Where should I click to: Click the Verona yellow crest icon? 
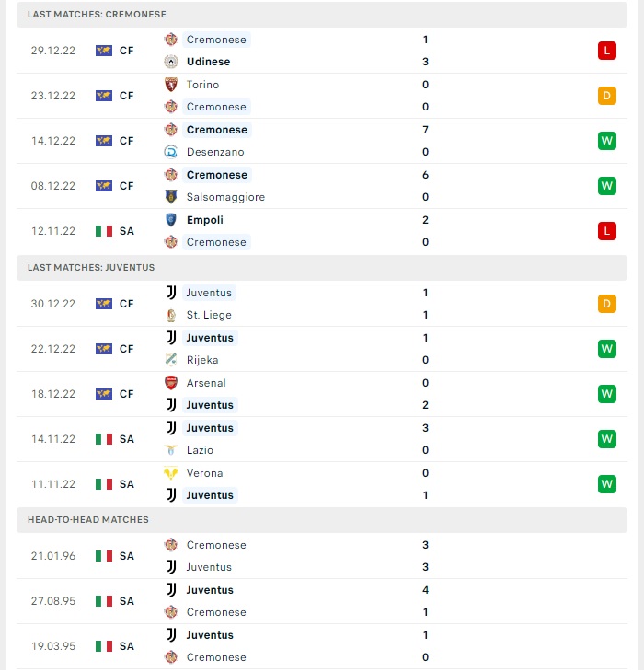point(171,473)
